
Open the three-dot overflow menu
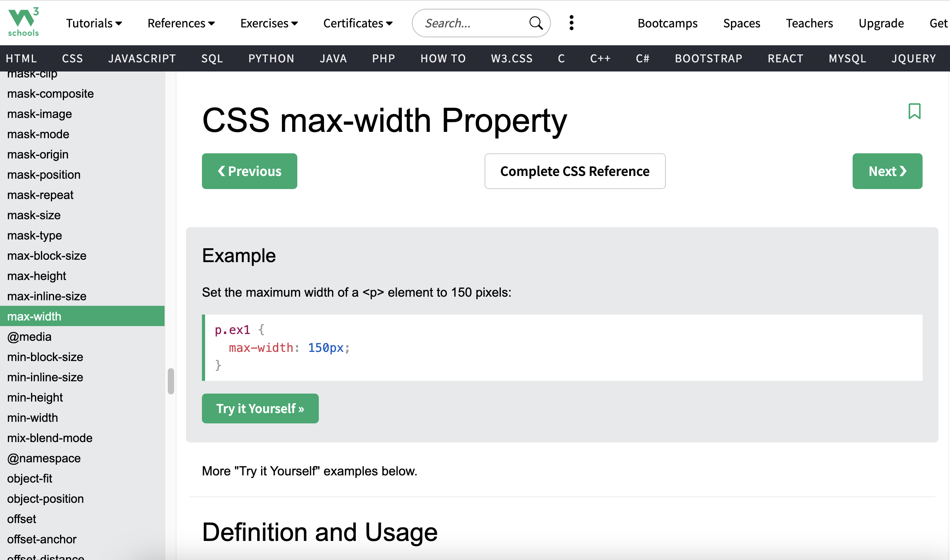coord(571,23)
